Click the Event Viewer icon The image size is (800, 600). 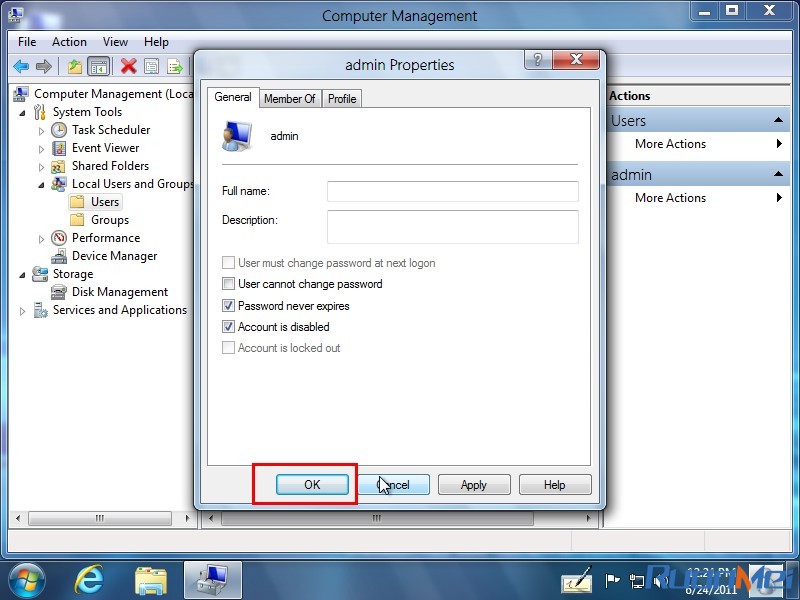(59, 148)
